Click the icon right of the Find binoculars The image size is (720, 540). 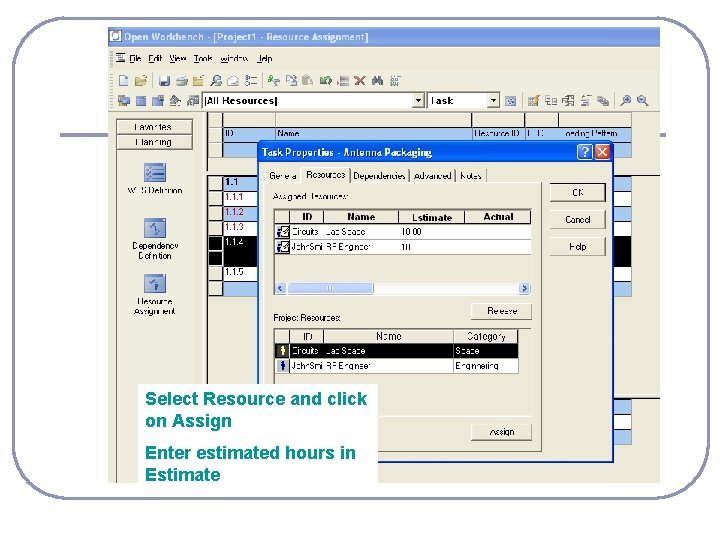[395, 81]
